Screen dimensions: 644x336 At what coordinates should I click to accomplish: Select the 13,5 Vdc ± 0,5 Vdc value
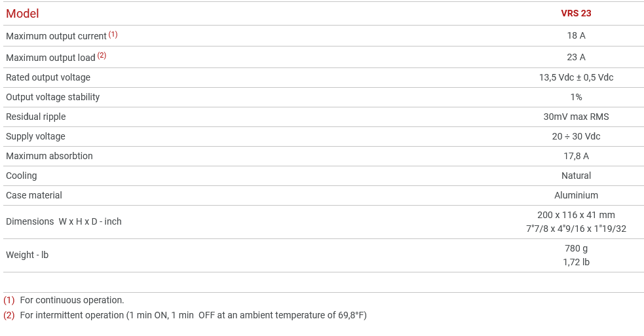(576, 77)
